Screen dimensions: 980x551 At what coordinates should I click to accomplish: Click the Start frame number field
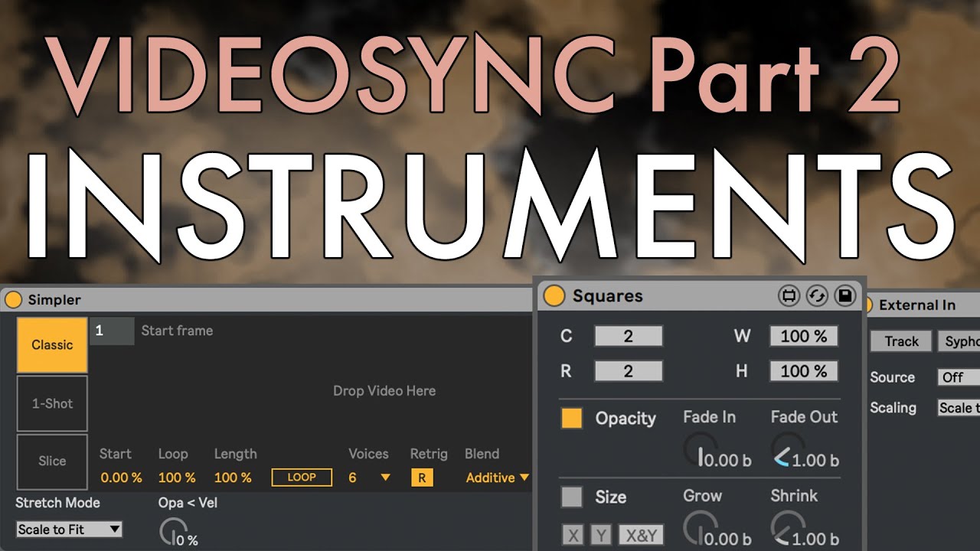pos(113,331)
